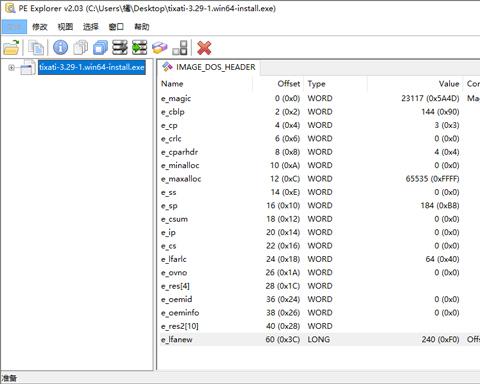The width and height of the screenshot is (480, 384).
Task: Click value 240 (0xF0) of e_lfanew
Action: coord(441,340)
